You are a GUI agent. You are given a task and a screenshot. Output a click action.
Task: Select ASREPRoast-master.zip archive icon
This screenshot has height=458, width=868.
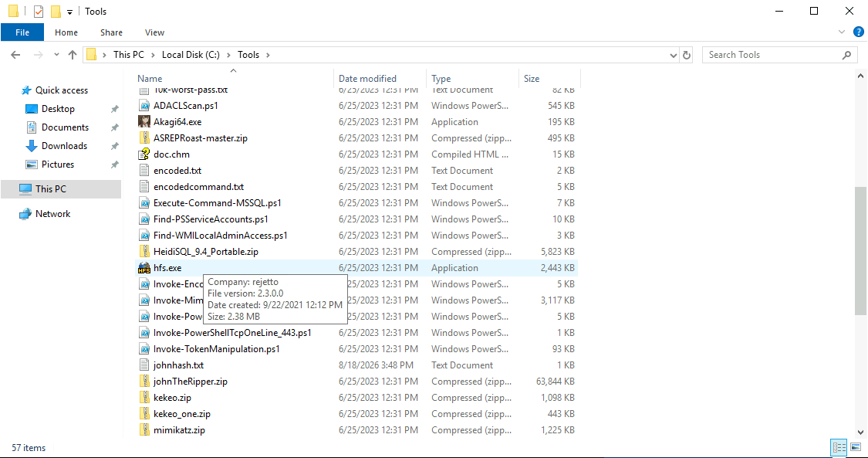144,138
